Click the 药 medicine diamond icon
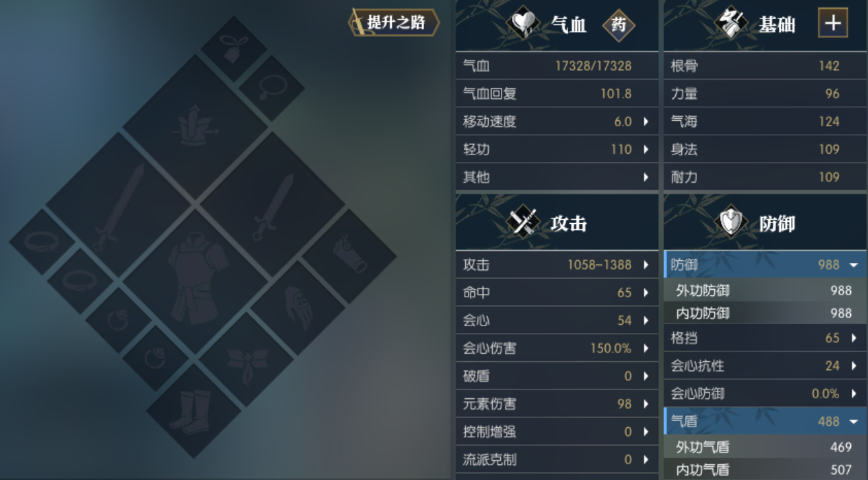The width and height of the screenshot is (868, 480). [x=619, y=25]
